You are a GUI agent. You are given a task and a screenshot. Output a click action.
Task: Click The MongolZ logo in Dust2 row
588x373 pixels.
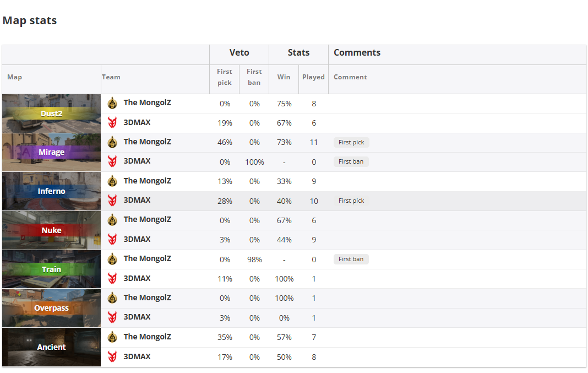112,103
